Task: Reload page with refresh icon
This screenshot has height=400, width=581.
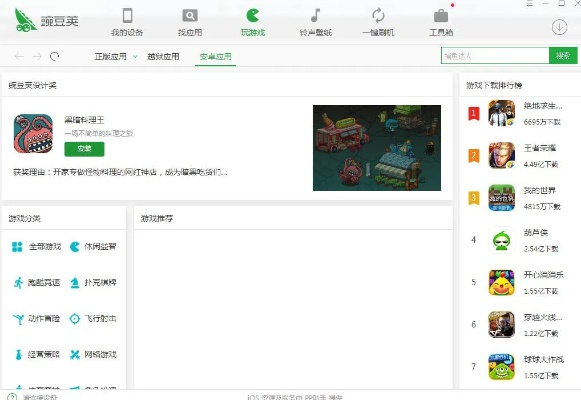Action: (54, 56)
